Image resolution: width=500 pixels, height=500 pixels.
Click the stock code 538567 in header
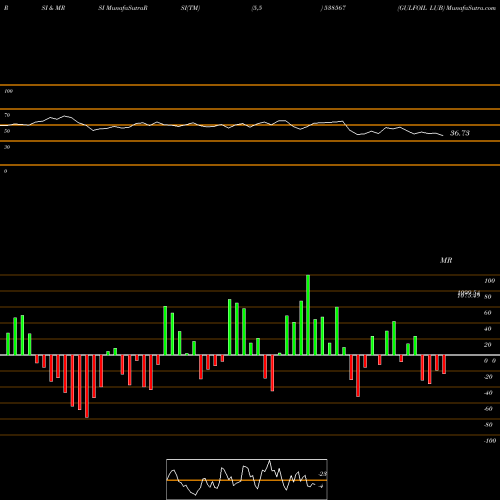[334, 8]
